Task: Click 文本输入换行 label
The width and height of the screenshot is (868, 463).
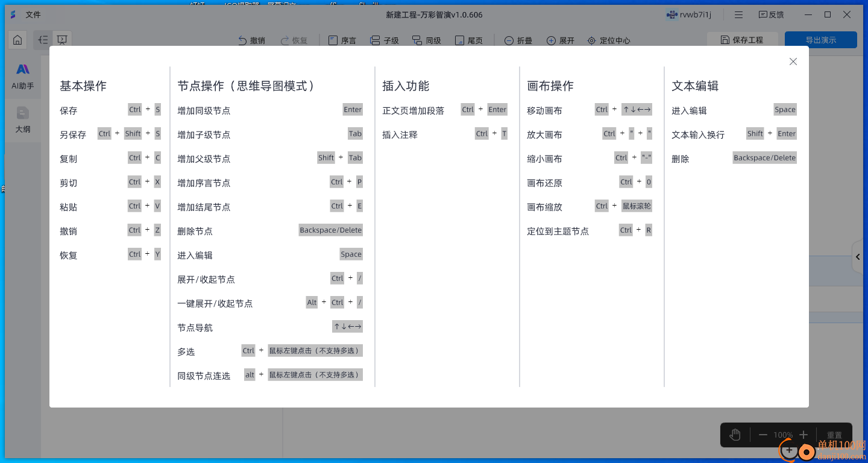Action: click(698, 134)
